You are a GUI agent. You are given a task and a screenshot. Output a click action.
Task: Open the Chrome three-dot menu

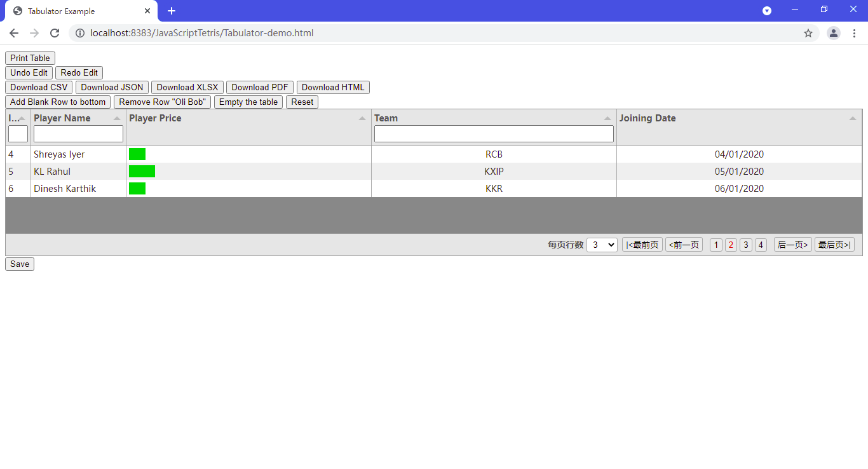pyautogui.click(x=855, y=33)
